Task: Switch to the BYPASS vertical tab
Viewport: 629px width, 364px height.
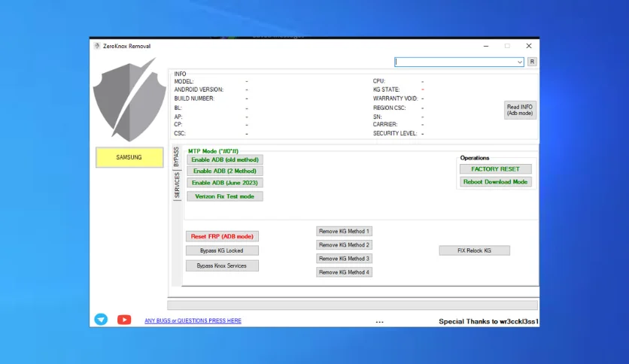Action: pos(176,156)
